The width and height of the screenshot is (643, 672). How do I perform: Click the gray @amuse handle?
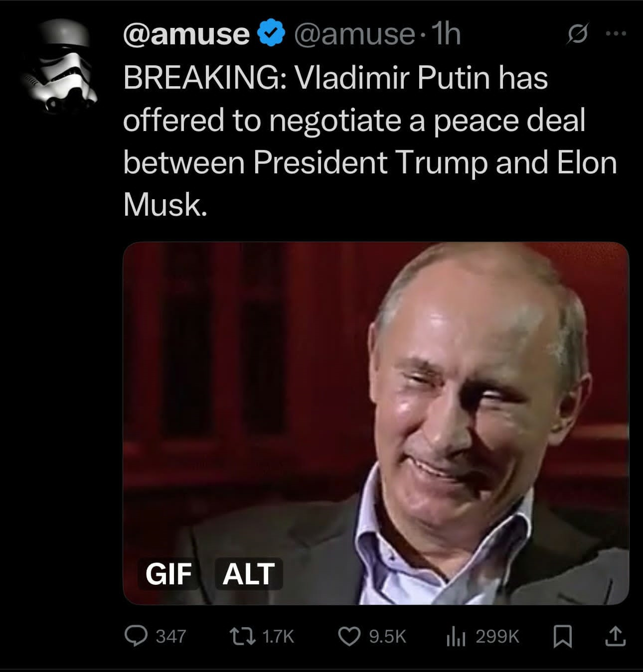pos(354,34)
